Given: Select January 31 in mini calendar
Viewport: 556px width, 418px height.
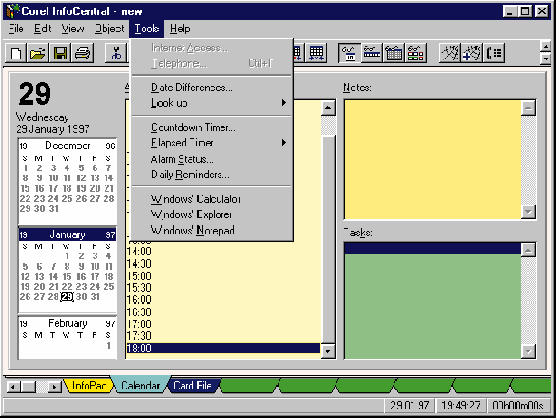Looking at the screenshot, I should pyautogui.click(x=95, y=297).
